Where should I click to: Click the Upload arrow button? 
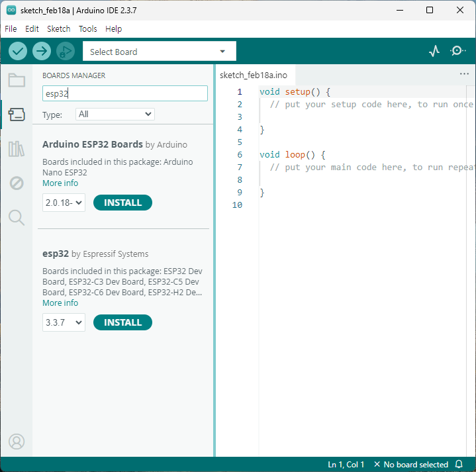click(42, 51)
